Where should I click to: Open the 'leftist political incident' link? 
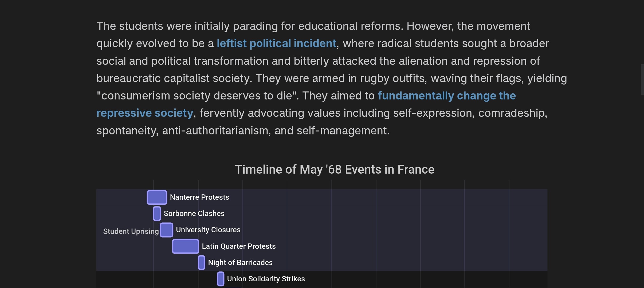(x=276, y=43)
